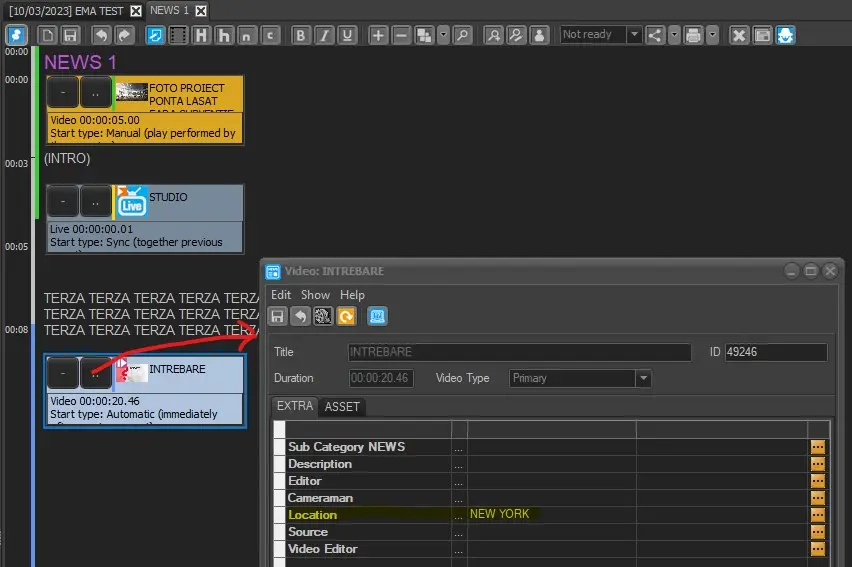Click the printer icon in main toolbar
The image size is (852, 567).
[x=693, y=35]
